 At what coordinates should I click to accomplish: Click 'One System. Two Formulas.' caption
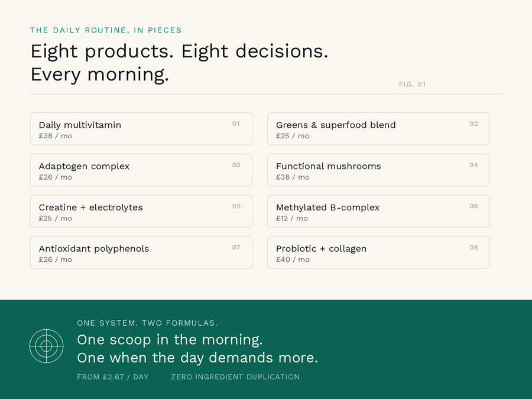pos(147,323)
